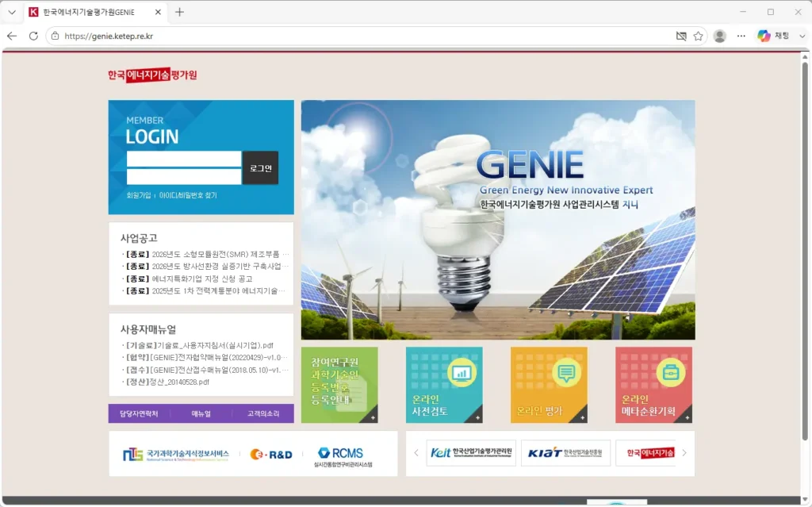Open the KIAT 한국산업기술진흥원 banner

tap(565, 453)
